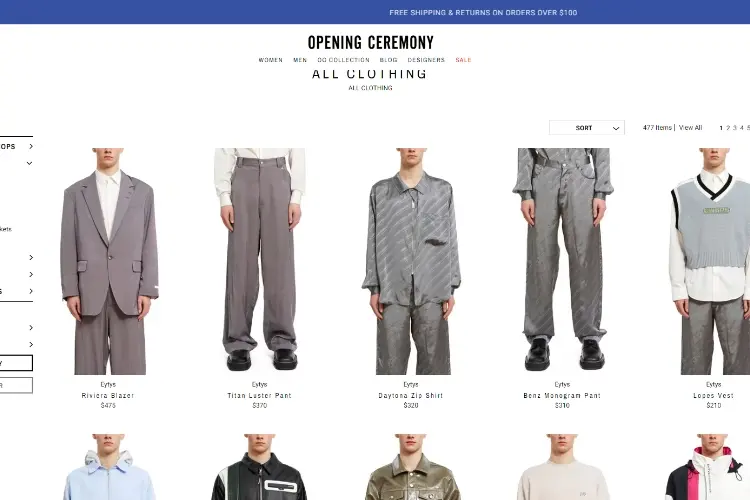Screen dimensions: 750x500
Task: Browse the Designers menu
Action: 426,60
